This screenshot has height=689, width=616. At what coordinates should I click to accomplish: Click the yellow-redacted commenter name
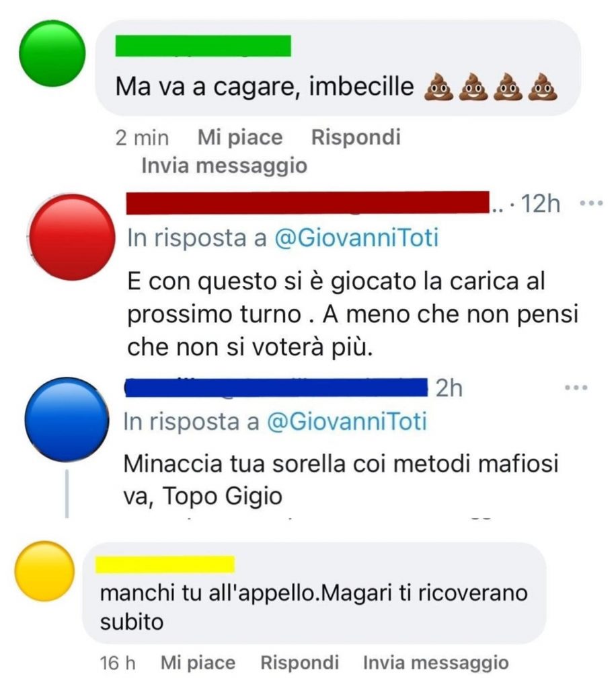pyautogui.click(x=165, y=565)
